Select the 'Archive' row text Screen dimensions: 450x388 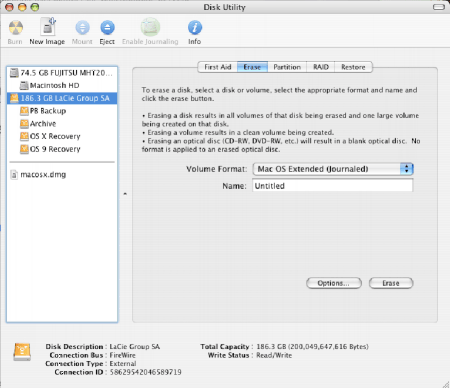tap(43, 124)
